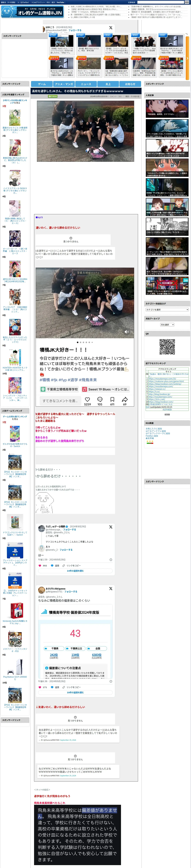Click HUNTER×HUNTER ranked manga cover
The image size is (191, 868).
(x=15, y=357)
